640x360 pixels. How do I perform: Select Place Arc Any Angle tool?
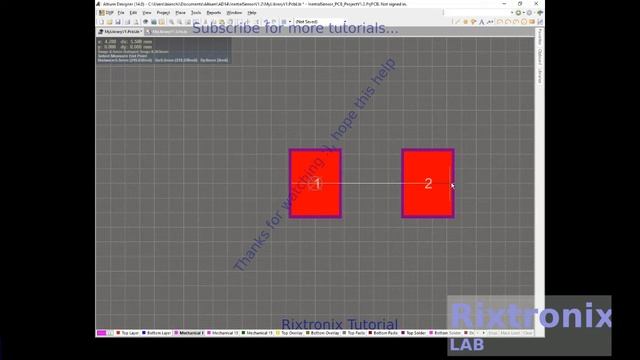click(516, 22)
